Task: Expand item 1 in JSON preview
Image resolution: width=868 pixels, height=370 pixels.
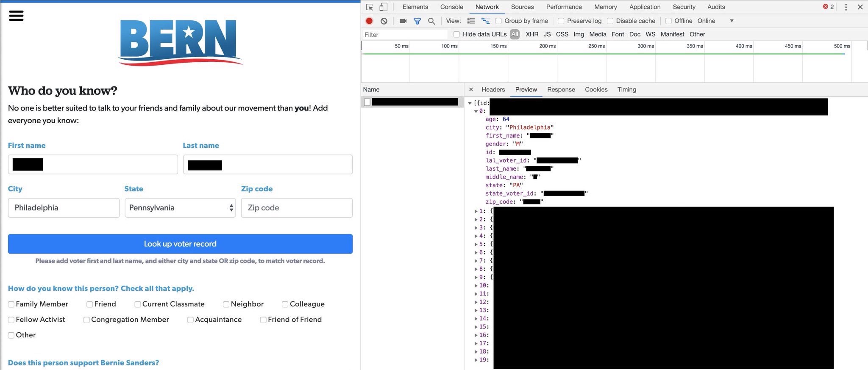Action: (x=476, y=211)
